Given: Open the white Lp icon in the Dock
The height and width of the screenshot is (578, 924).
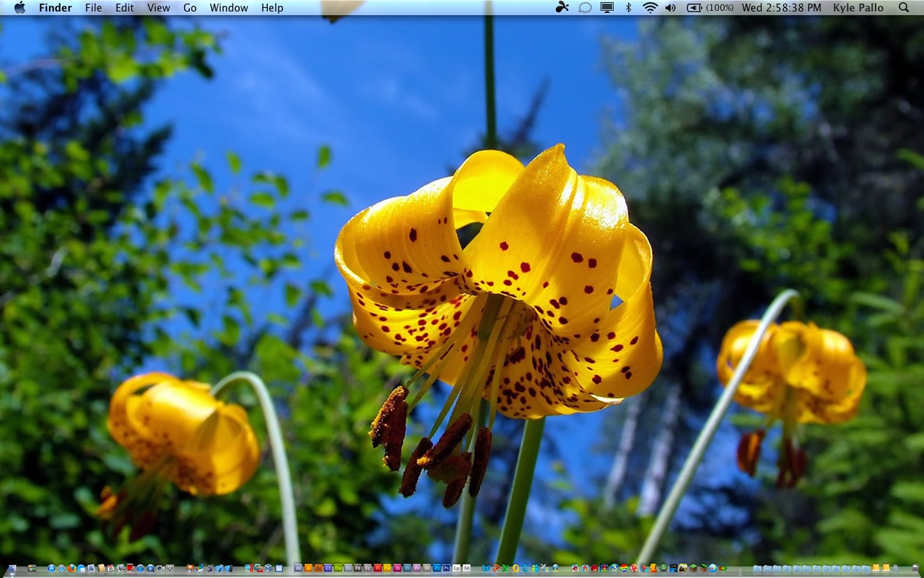Looking at the screenshot, I should coord(456,568).
